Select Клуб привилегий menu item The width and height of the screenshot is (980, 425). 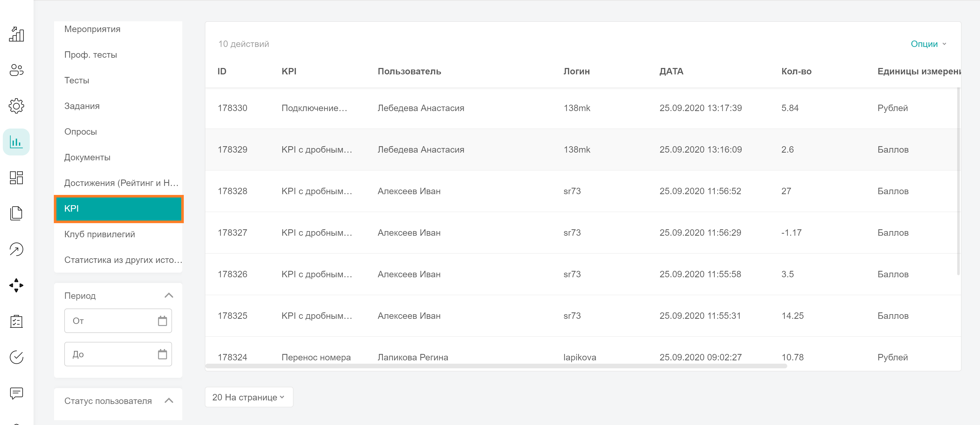(x=99, y=234)
